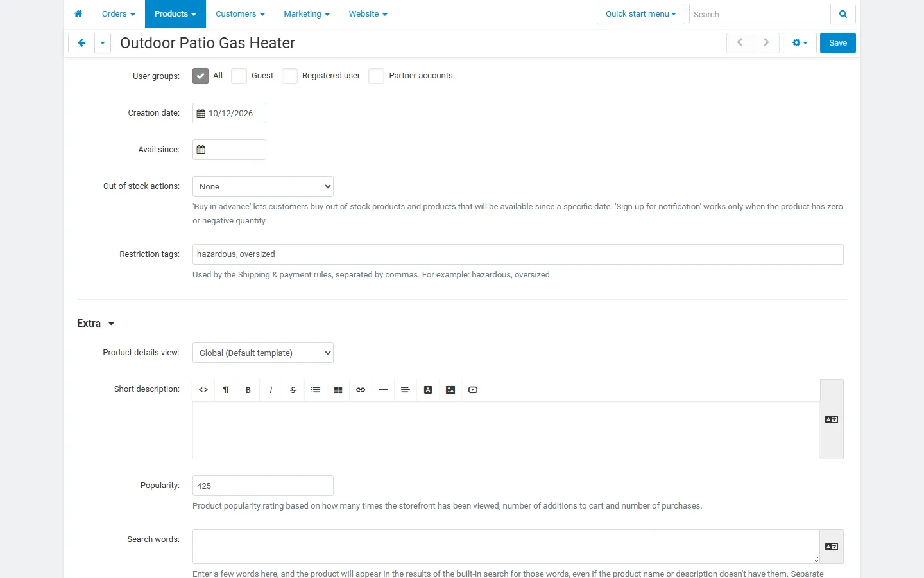The image size is (924, 578).
Task: Open the Website menu
Action: [368, 14]
